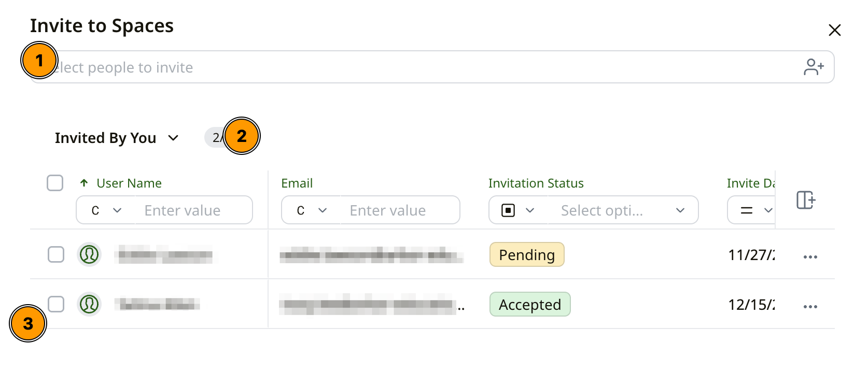
Task: Open the Email filter operator dropdown
Action: (312, 210)
